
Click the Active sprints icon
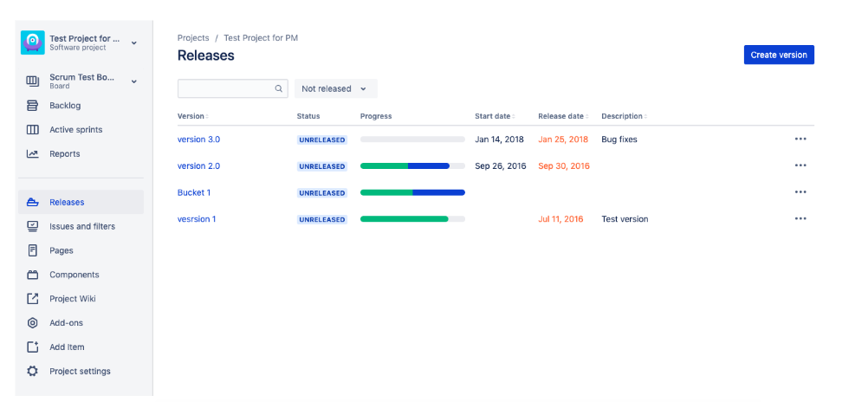[x=33, y=130]
